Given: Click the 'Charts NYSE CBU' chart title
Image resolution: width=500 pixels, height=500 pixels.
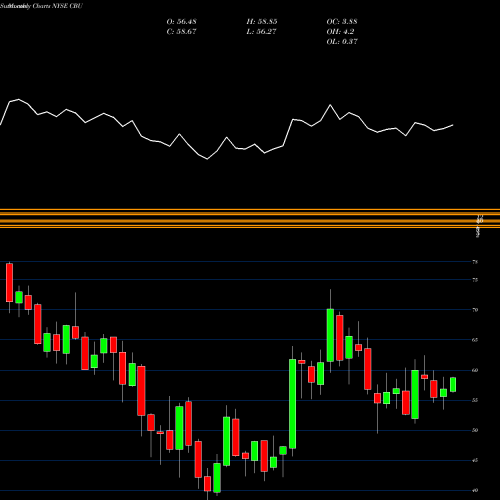Looking at the screenshot, I should pyautogui.click(x=57, y=6).
